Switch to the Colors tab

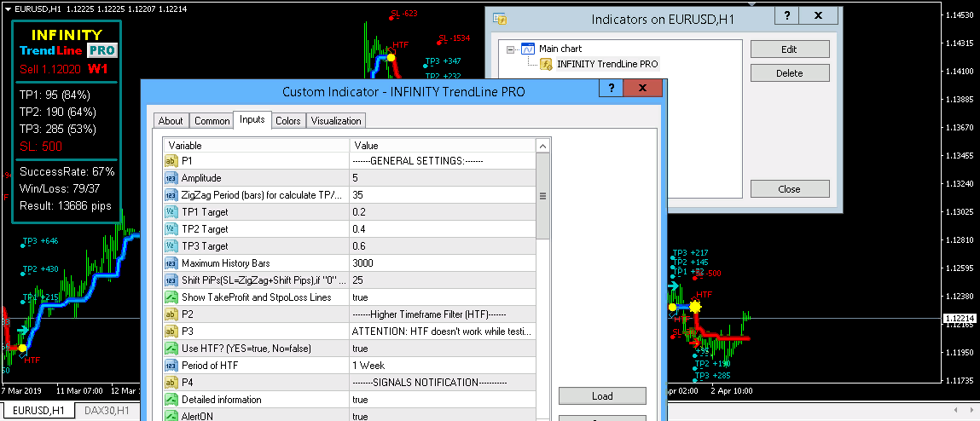[x=287, y=121]
